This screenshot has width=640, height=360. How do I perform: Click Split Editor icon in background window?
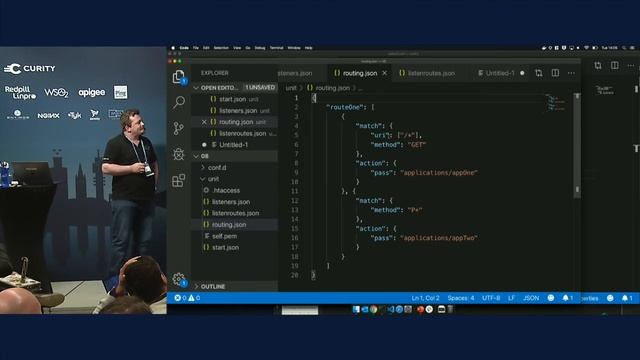pos(614,65)
